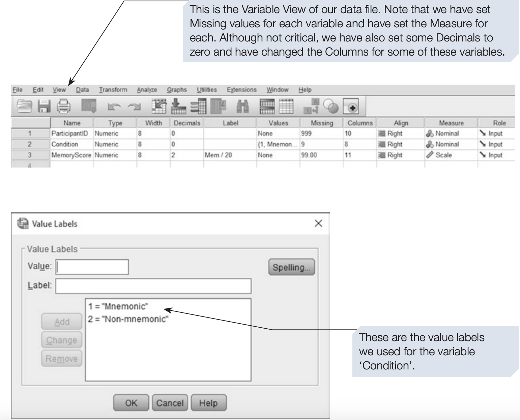This screenshot has width=520, height=420.
Task: Select the 2 = "Non-mnemonic" list entry
Action: click(128, 319)
